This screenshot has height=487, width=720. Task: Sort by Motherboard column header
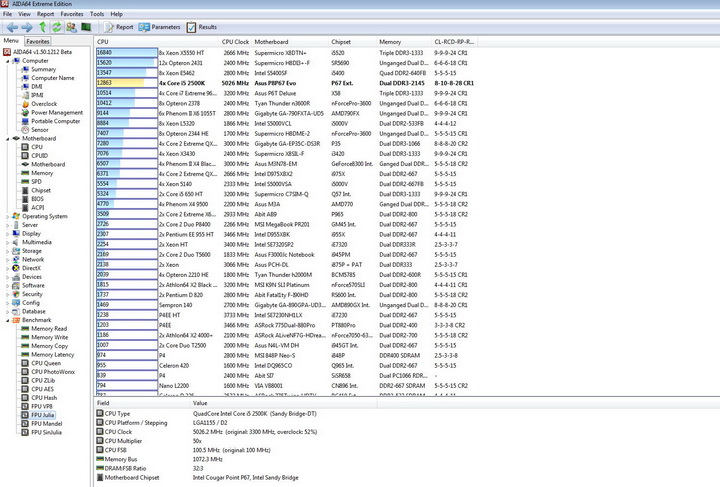point(290,42)
